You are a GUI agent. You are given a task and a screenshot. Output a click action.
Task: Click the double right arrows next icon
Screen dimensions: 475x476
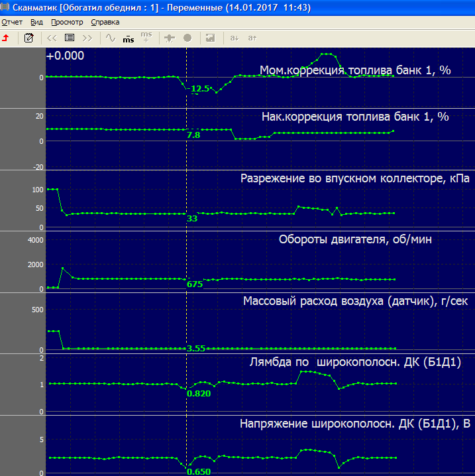pos(87,38)
